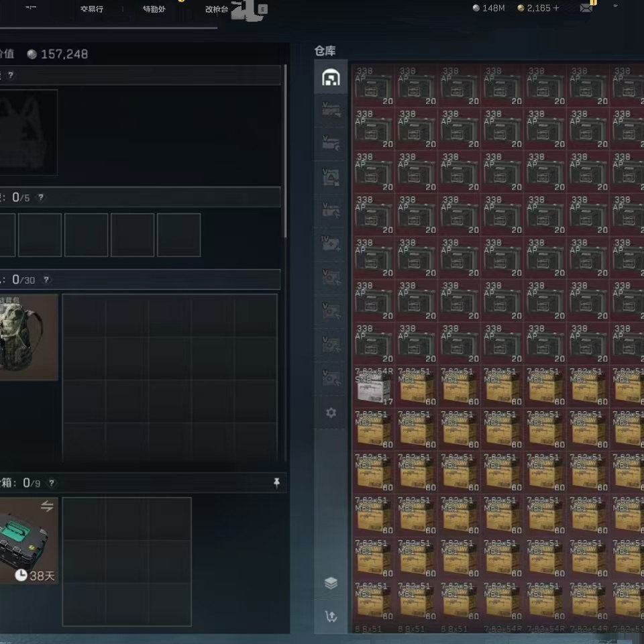
Task: Select the camouflage backpack thumbnail
Action: 28,337
